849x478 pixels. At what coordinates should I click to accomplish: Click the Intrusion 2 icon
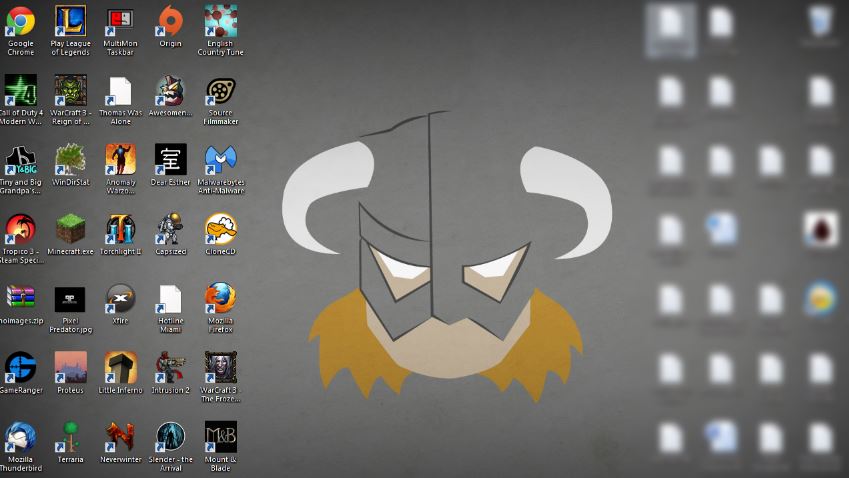[x=170, y=368]
